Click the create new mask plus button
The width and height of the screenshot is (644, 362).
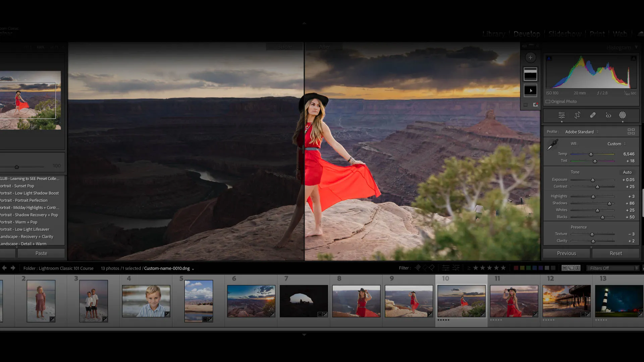tap(530, 58)
